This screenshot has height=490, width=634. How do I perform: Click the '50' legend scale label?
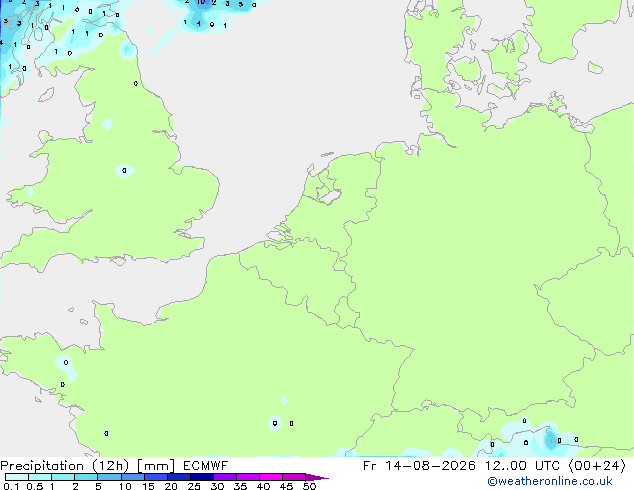pyautogui.click(x=310, y=486)
